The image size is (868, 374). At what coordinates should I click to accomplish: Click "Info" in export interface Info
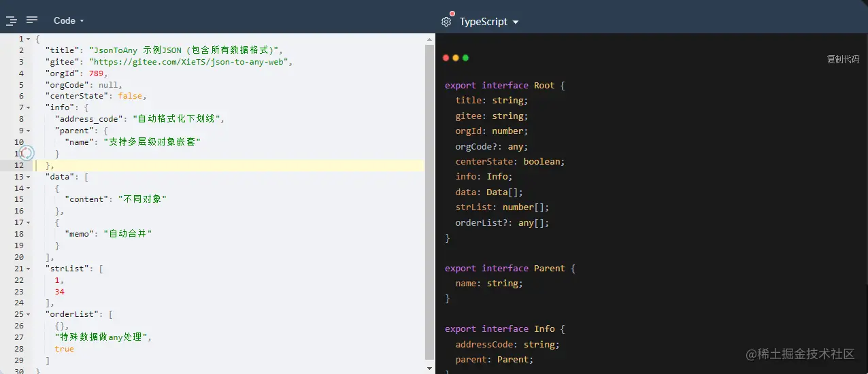point(544,329)
